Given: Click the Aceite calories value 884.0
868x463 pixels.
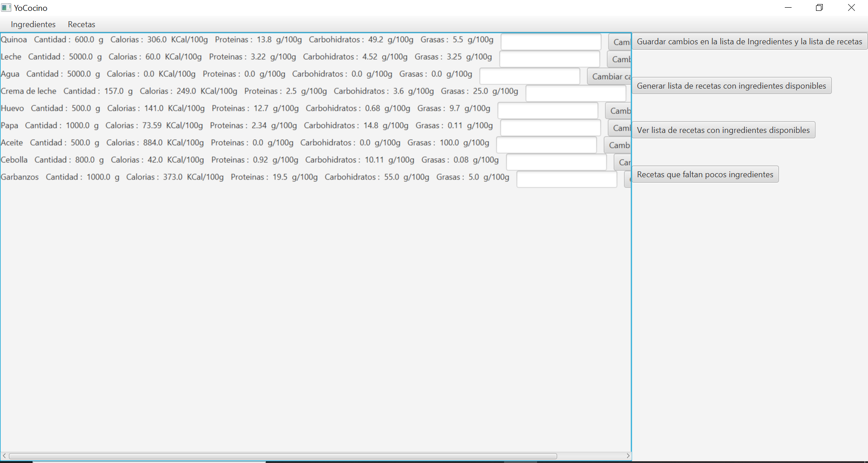Looking at the screenshot, I should coord(153,143).
